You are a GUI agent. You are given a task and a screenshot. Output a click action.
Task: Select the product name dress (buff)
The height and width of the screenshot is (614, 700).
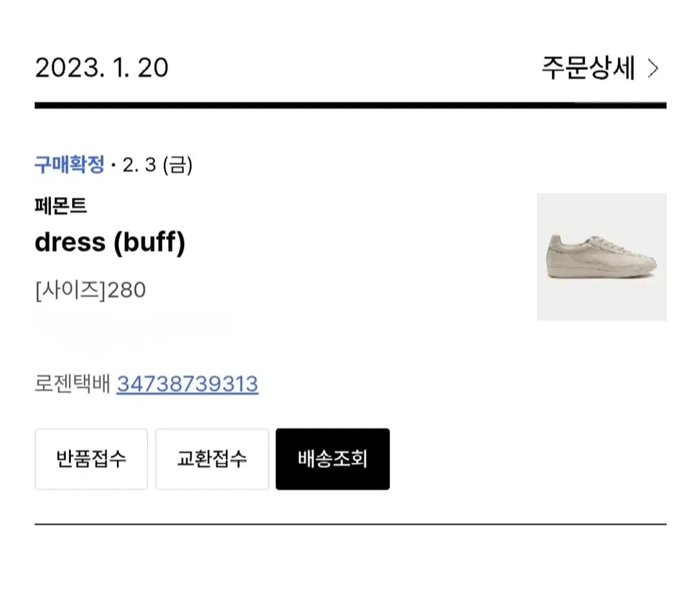click(x=110, y=242)
